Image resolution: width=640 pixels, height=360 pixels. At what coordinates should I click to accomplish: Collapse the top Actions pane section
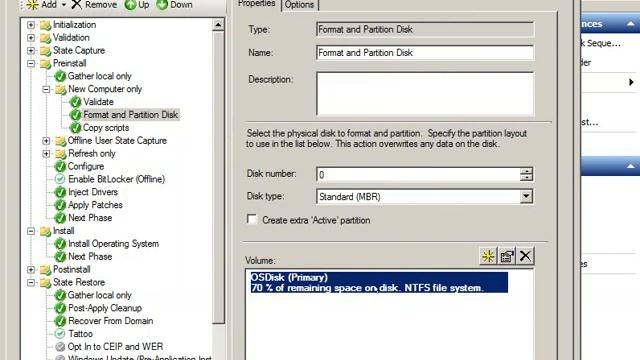coord(631,24)
